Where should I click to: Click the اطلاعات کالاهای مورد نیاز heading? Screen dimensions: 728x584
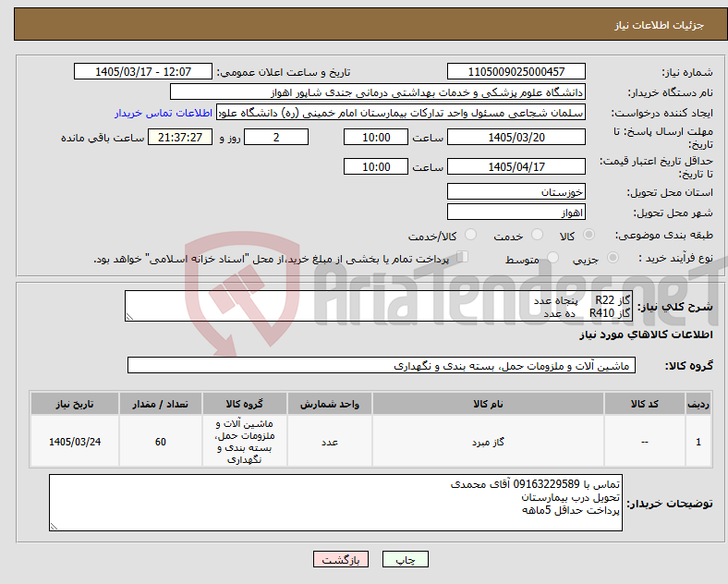coord(646,335)
